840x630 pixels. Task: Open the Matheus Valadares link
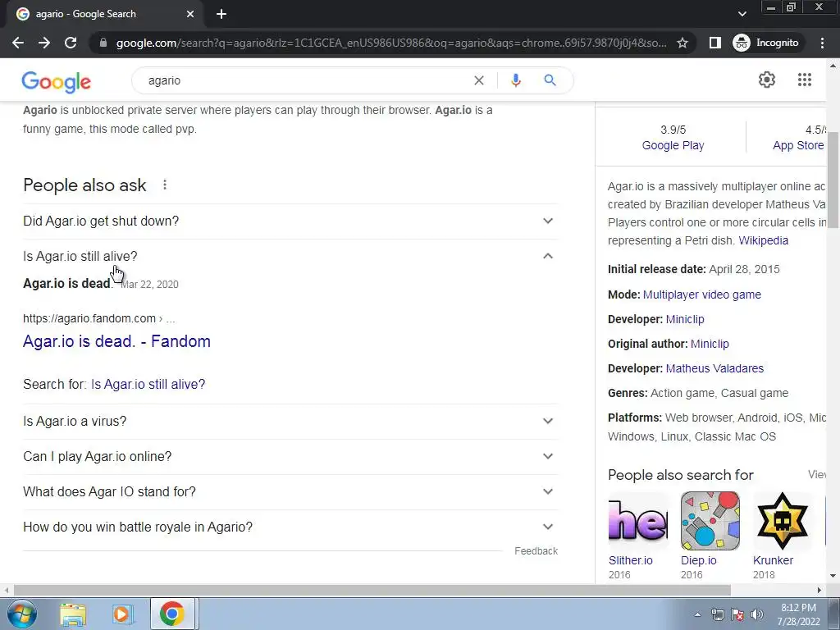coord(714,368)
